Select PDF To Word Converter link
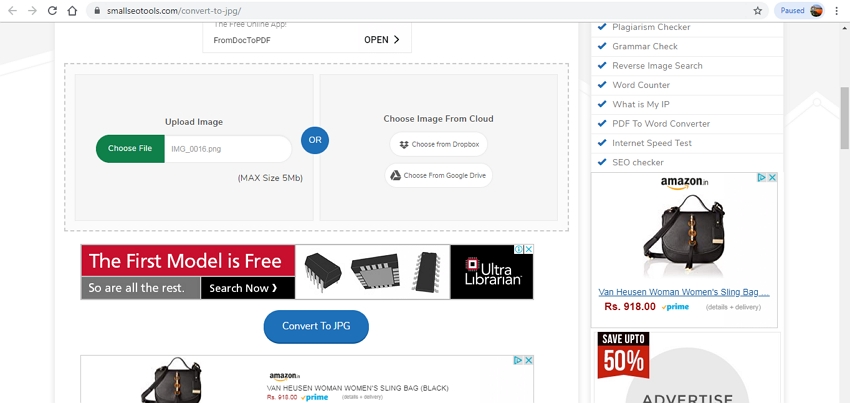Viewport: 850px width, 403px height. pyautogui.click(x=661, y=124)
